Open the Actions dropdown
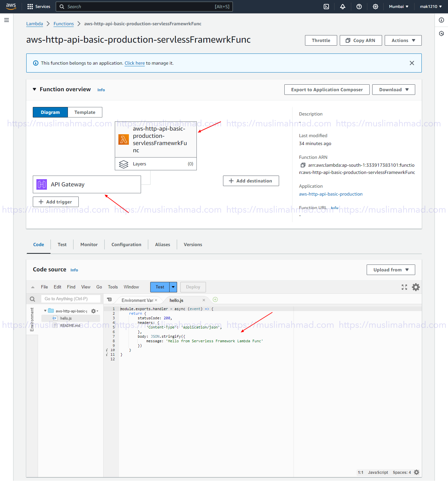 point(403,40)
